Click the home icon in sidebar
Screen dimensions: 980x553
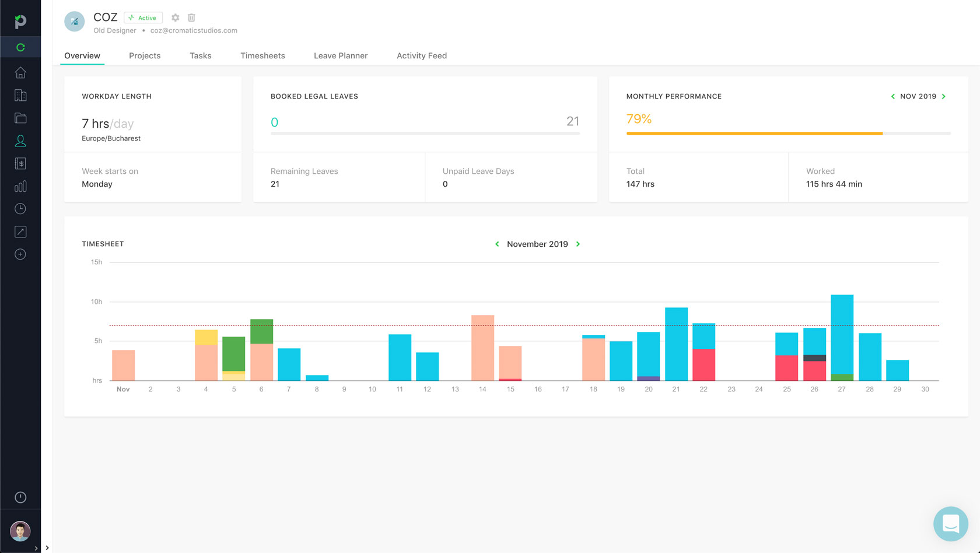[20, 73]
